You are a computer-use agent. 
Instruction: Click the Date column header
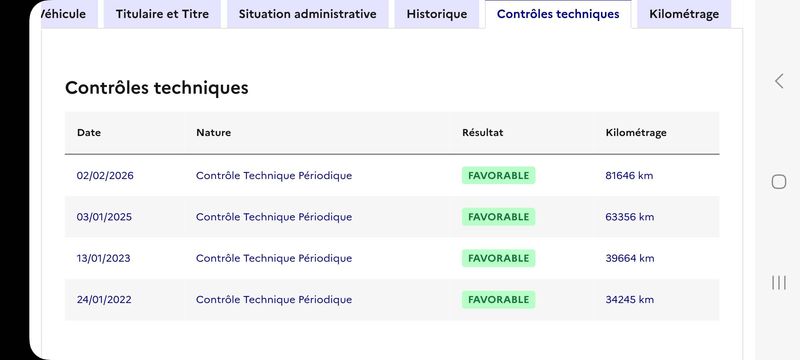(x=89, y=133)
